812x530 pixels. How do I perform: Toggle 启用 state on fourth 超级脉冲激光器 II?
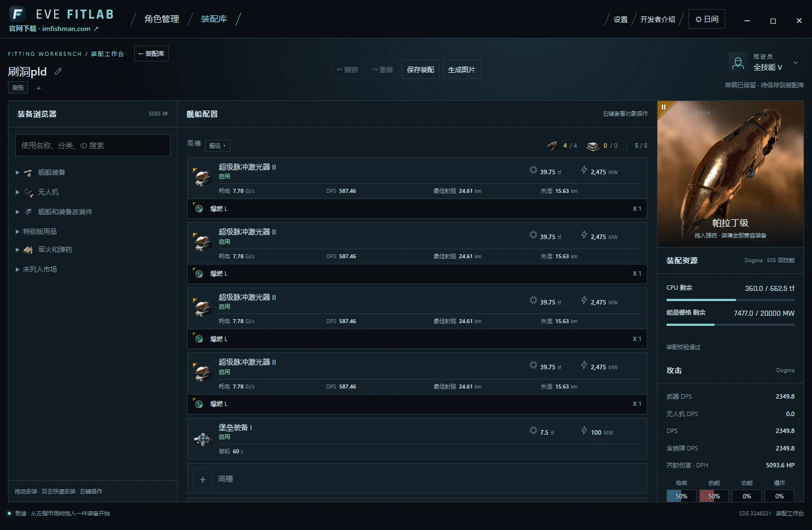[224, 372]
